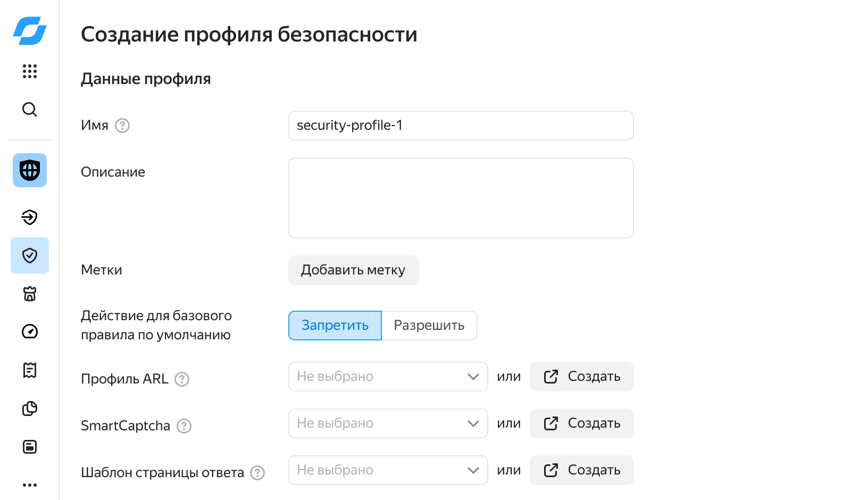Screen dimensions: 868x500
Task: Show help tooltip for SmartCaptcha
Action: (x=184, y=426)
